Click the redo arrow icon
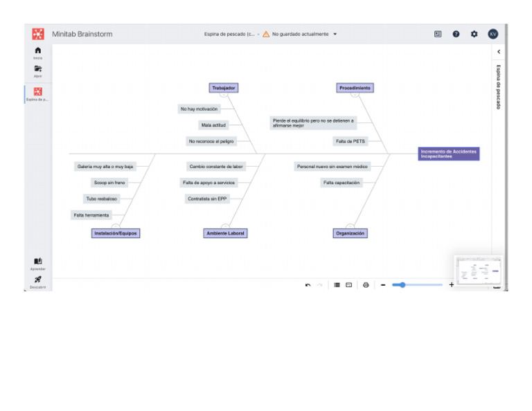 pyautogui.click(x=319, y=285)
